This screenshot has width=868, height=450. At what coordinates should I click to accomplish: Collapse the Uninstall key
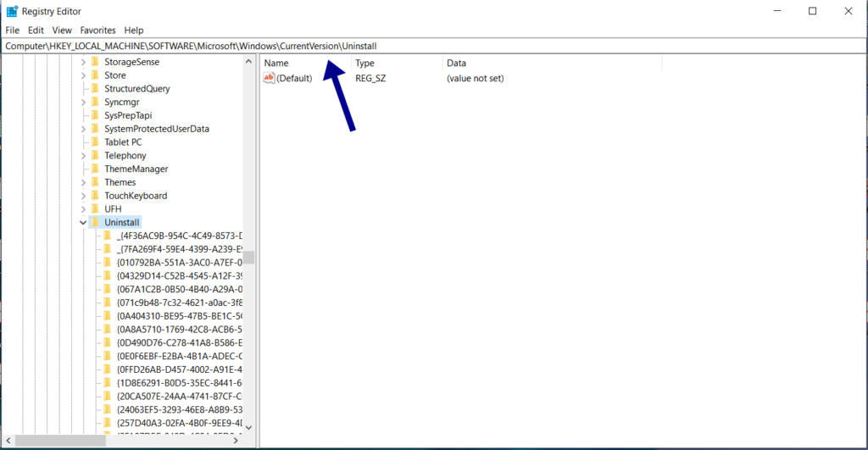[x=83, y=223]
